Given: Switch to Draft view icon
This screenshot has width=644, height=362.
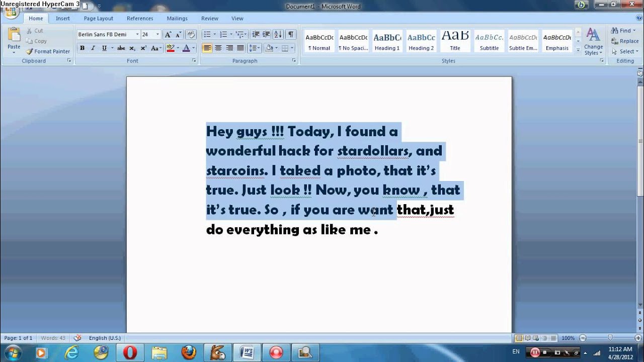Looking at the screenshot, I should [x=553, y=338].
